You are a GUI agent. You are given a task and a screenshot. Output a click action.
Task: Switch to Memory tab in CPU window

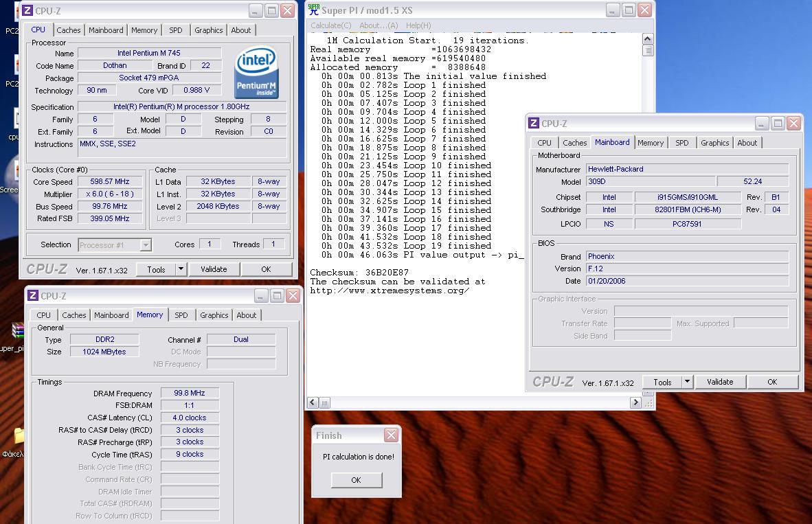pyautogui.click(x=144, y=30)
